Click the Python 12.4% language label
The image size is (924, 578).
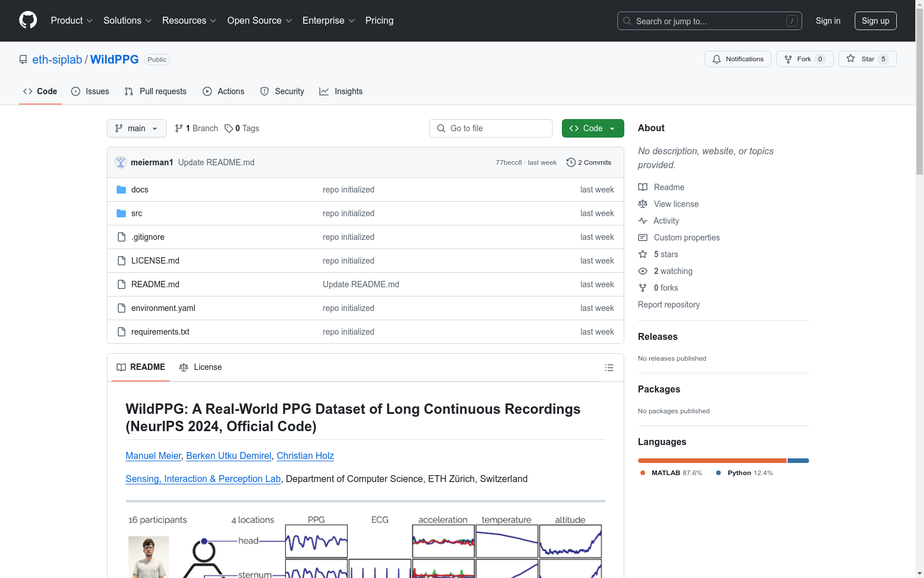coord(744,473)
